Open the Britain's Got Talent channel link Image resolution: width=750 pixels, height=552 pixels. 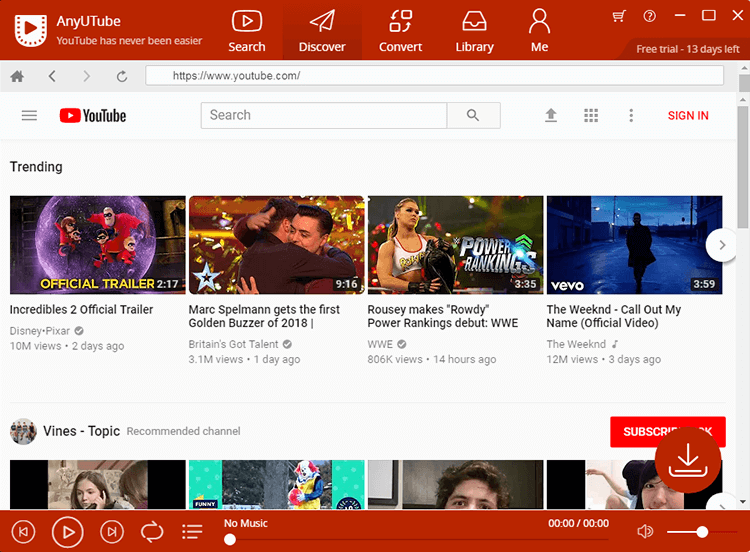pos(233,344)
